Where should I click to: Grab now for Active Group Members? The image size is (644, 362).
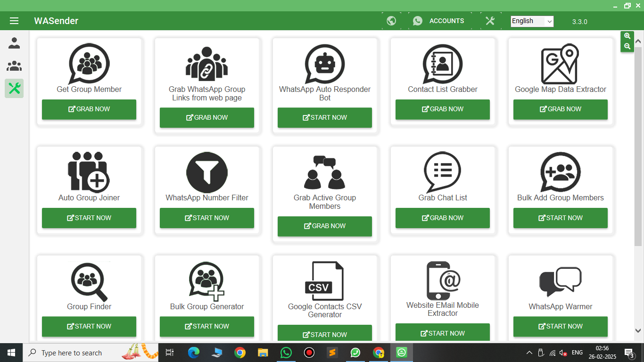pos(325,226)
